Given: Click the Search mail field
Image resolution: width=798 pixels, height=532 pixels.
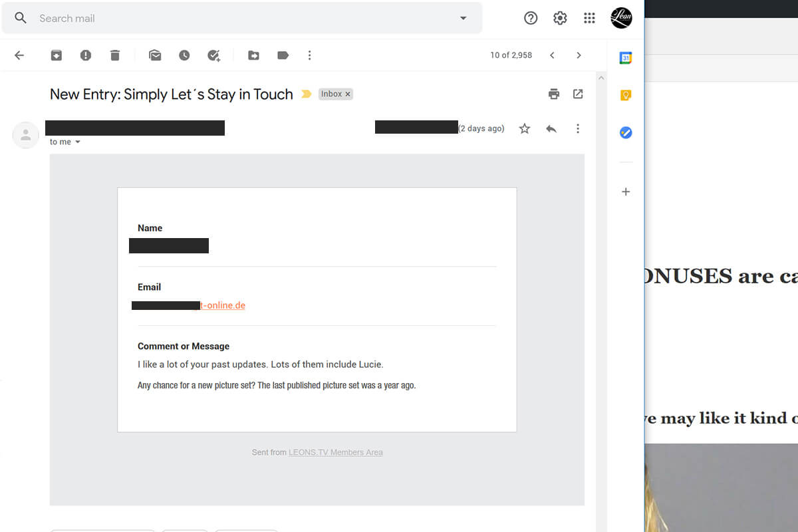Looking at the screenshot, I should (x=239, y=18).
